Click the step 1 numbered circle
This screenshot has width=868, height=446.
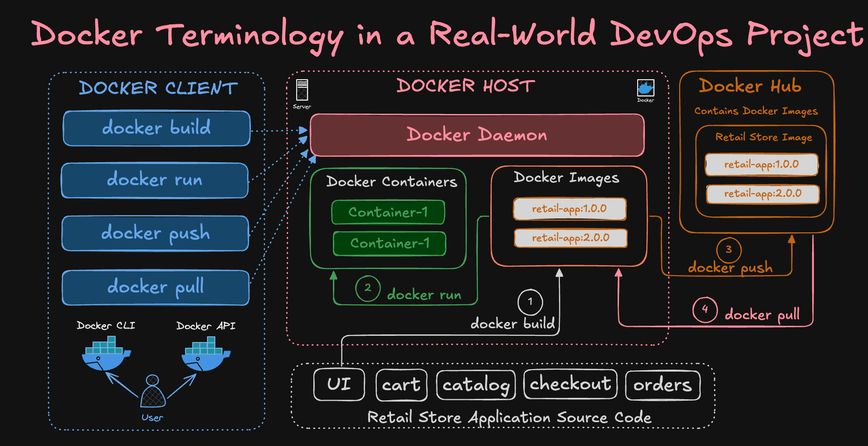[530, 301]
